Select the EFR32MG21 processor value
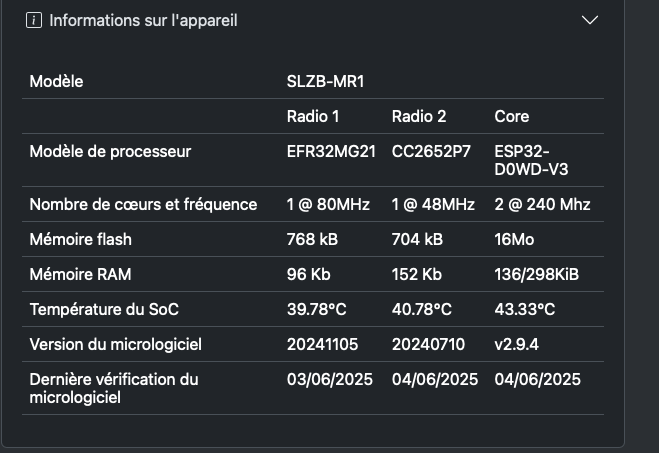This screenshot has width=659, height=453. click(331, 152)
